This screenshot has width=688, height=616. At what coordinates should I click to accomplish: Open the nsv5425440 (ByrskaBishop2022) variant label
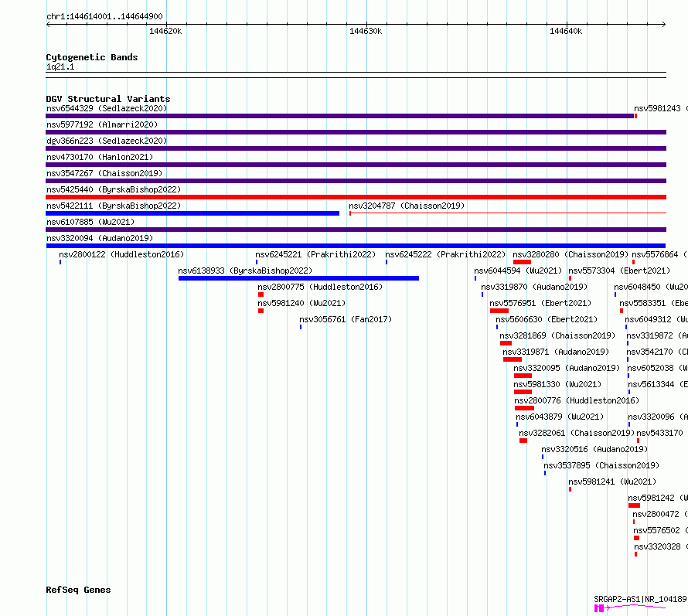[x=114, y=189]
